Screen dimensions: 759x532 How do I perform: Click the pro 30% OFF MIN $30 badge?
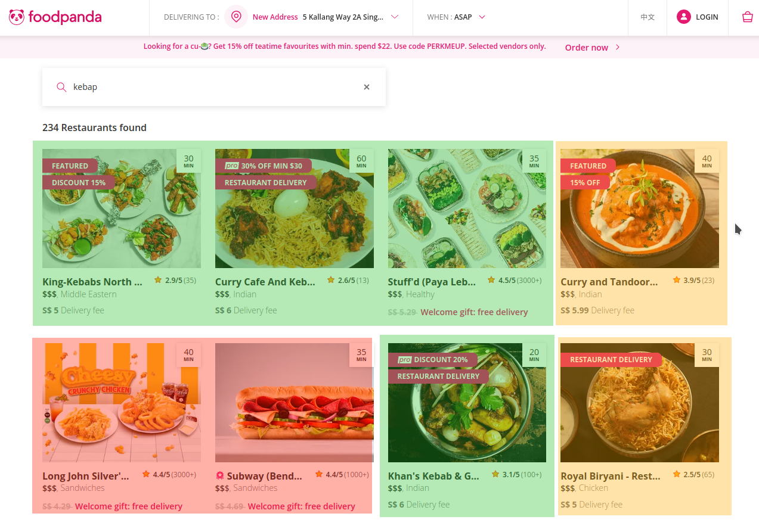(x=264, y=166)
